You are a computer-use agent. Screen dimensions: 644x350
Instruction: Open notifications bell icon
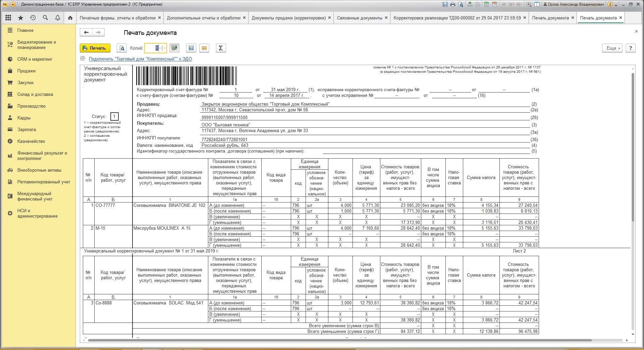pos(58,18)
